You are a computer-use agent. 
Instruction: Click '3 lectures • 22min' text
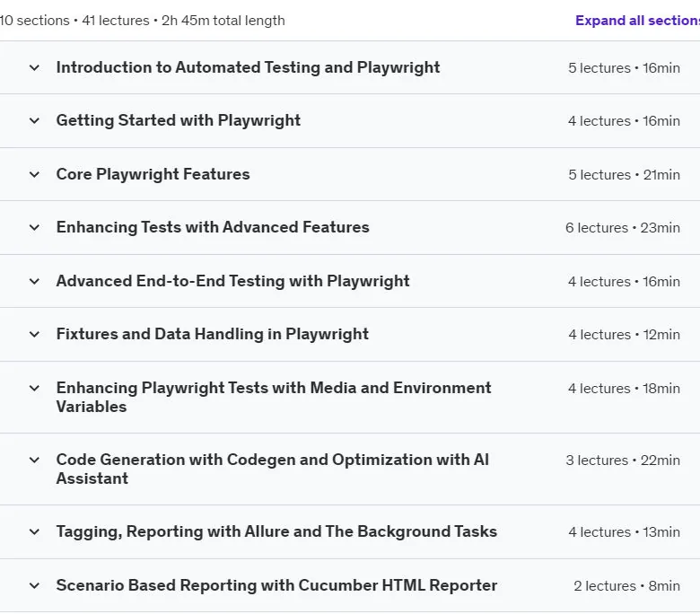click(623, 460)
